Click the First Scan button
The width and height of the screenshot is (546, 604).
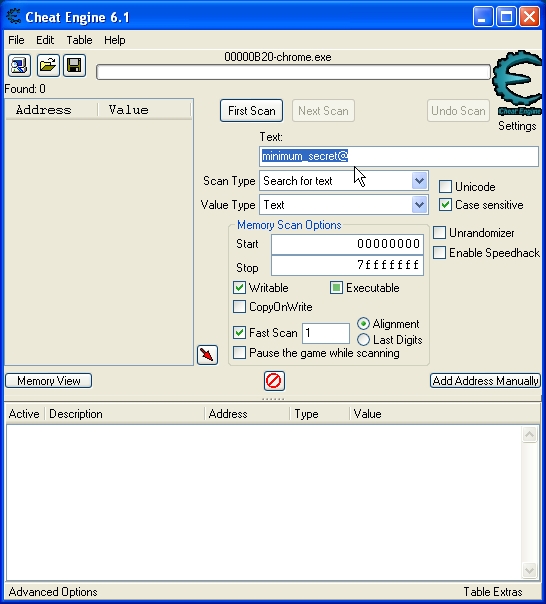[252, 111]
